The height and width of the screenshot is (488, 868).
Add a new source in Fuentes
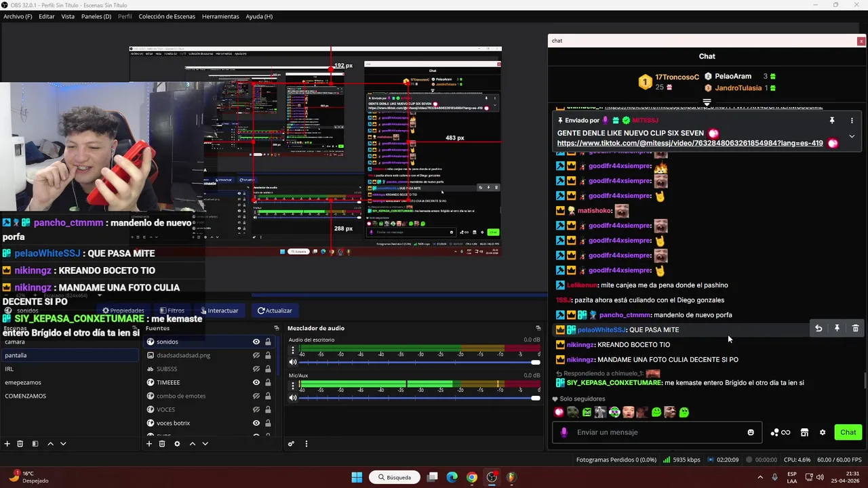pos(149,444)
